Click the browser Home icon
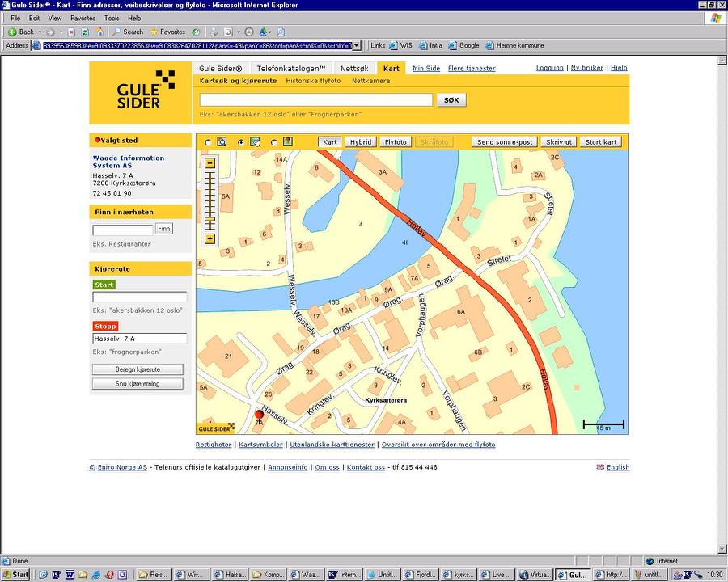This screenshot has width=728, height=582. 99,32
